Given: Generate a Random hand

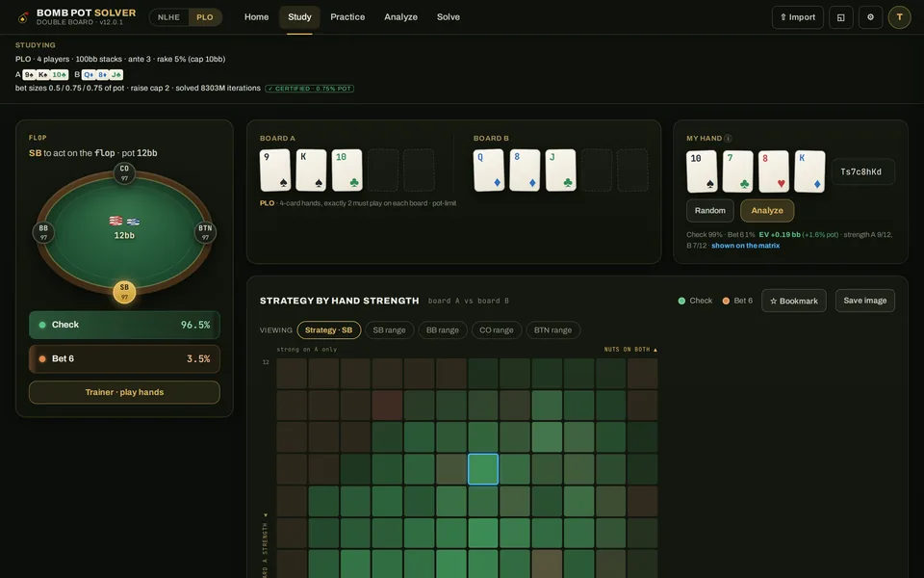Looking at the screenshot, I should [710, 211].
